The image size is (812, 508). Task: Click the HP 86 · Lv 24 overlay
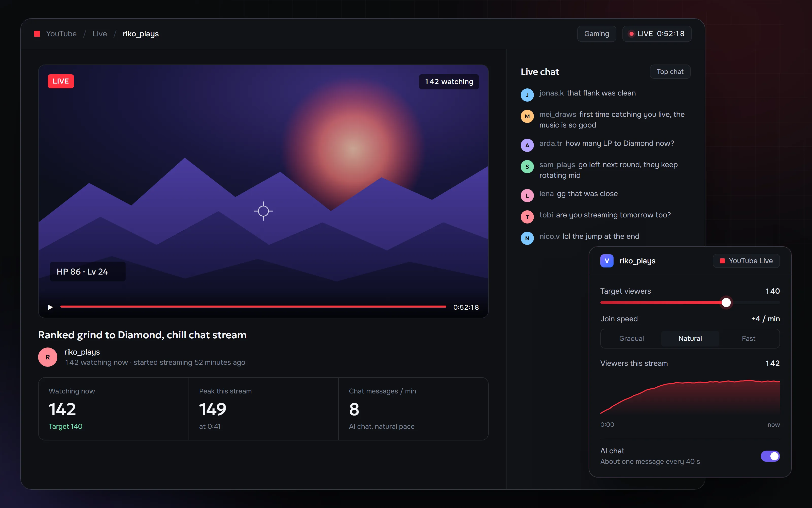[x=88, y=272]
